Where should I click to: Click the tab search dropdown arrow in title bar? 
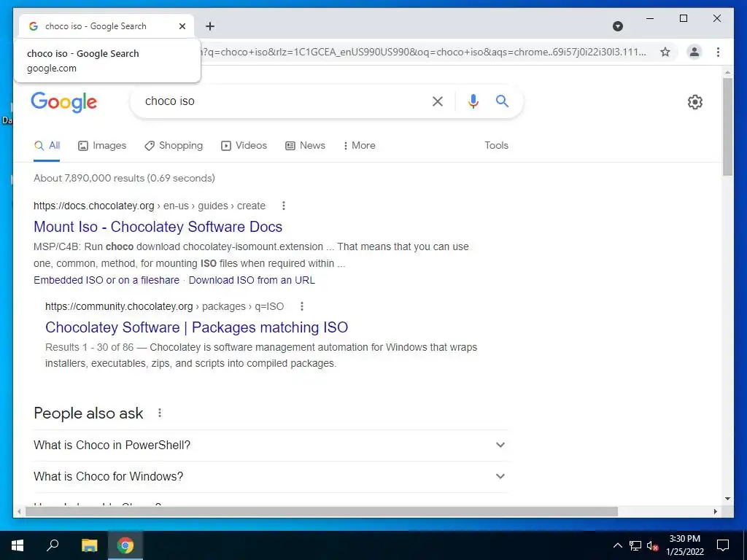(x=617, y=26)
